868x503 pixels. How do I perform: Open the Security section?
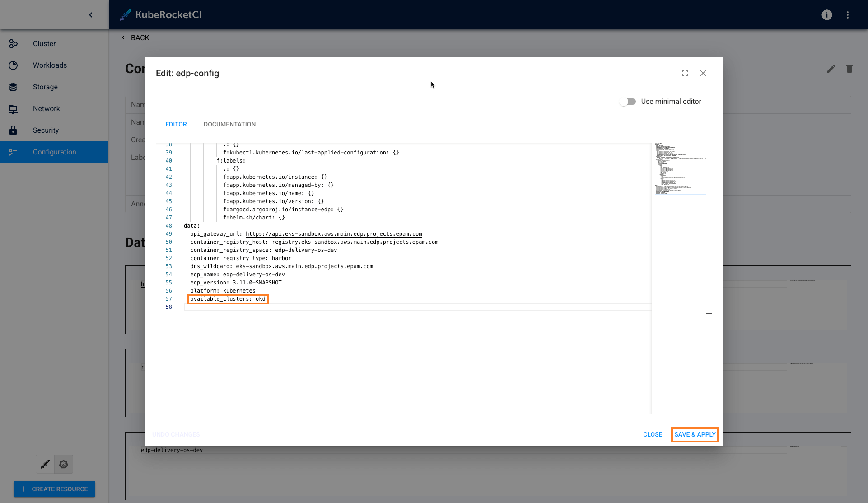pos(45,130)
